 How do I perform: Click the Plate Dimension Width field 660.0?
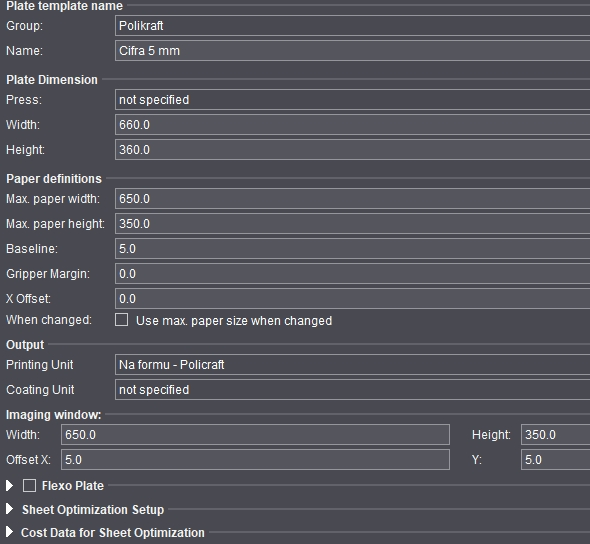coord(353,125)
